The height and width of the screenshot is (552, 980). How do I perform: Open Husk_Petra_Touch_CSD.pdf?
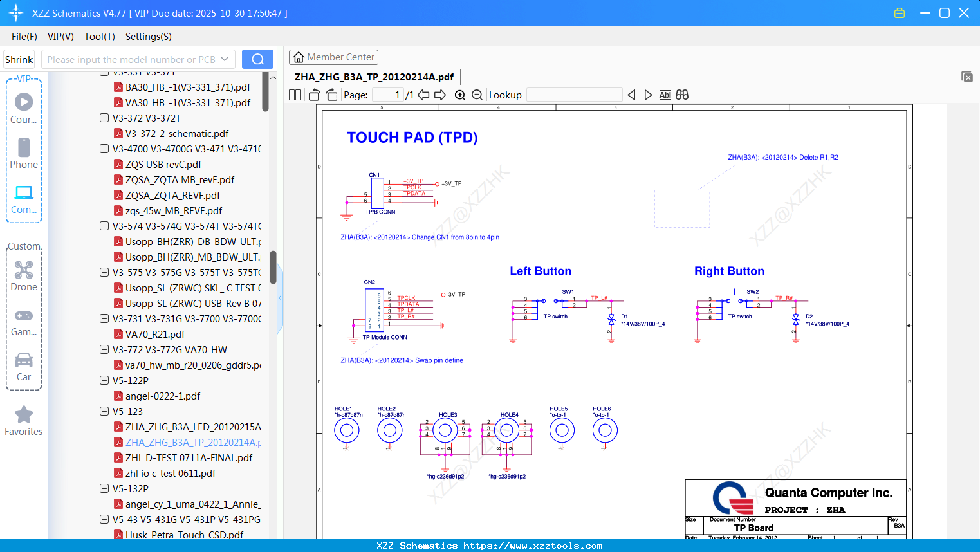(184, 535)
